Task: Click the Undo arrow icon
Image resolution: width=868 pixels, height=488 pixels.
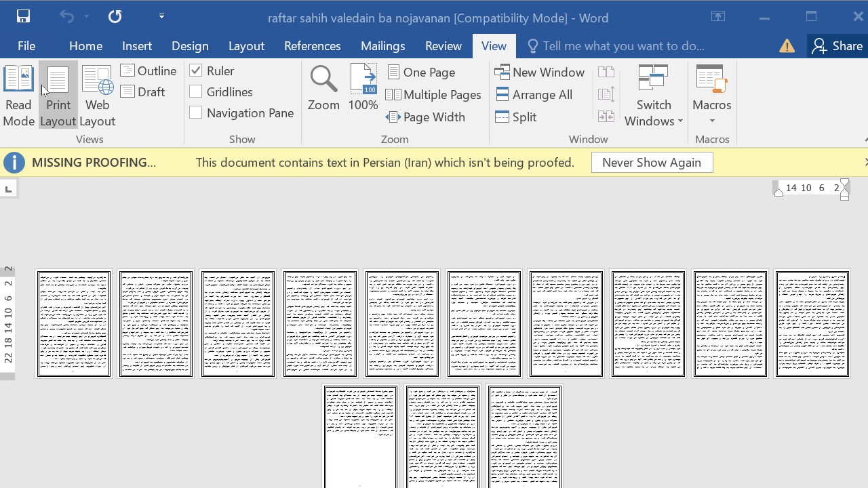Action: click(66, 16)
